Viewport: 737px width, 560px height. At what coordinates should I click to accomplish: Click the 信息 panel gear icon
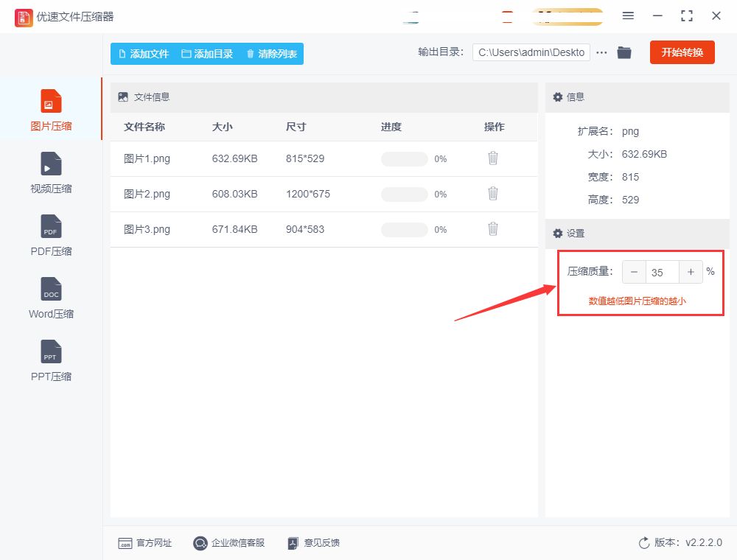pos(557,97)
